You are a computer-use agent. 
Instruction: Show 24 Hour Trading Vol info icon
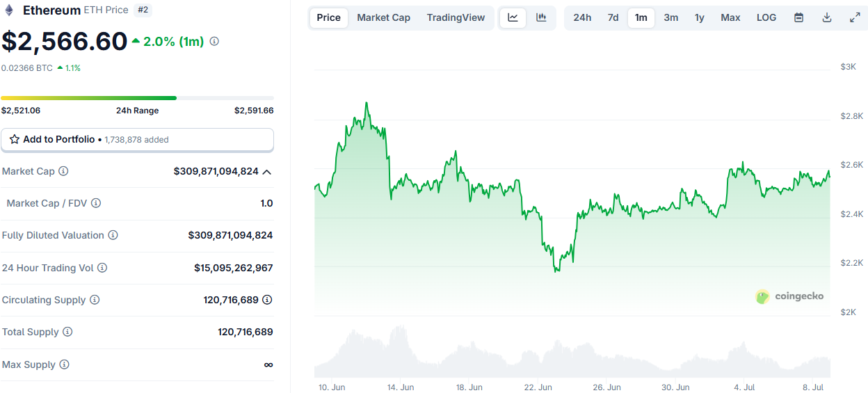[102, 268]
